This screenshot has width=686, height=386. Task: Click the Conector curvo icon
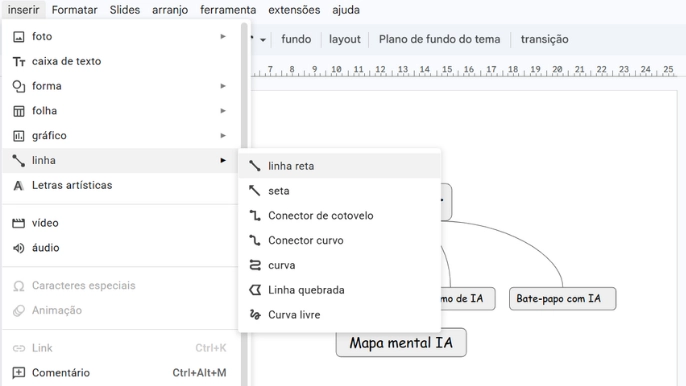[255, 240]
